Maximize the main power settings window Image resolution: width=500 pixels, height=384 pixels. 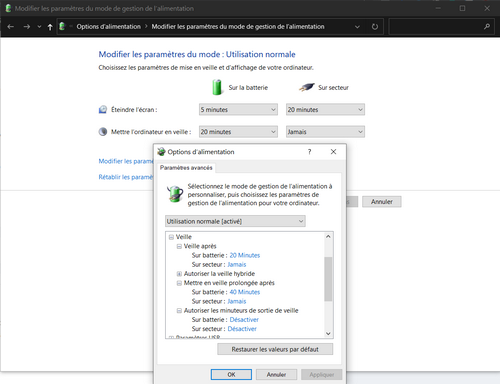(462, 8)
